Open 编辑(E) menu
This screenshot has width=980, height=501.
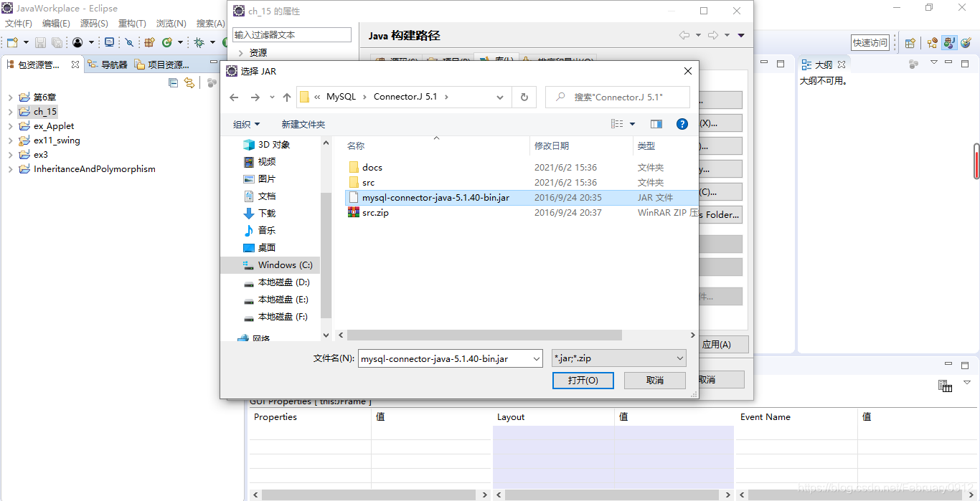(x=56, y=24)
